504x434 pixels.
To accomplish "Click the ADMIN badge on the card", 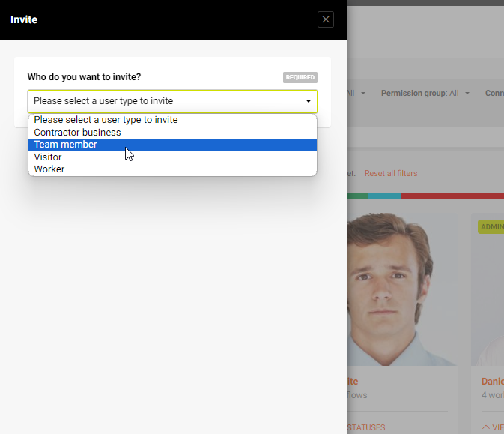I will tap(491, 227).
